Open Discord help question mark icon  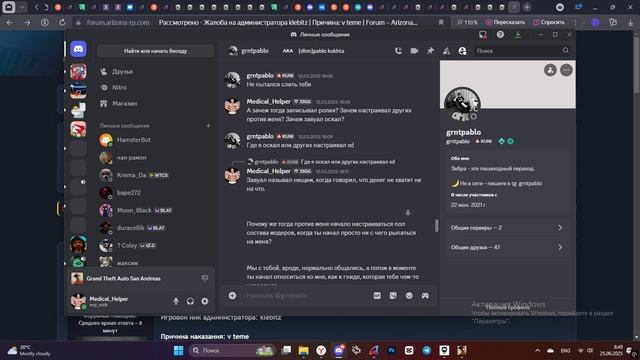(x=500, y=35)
